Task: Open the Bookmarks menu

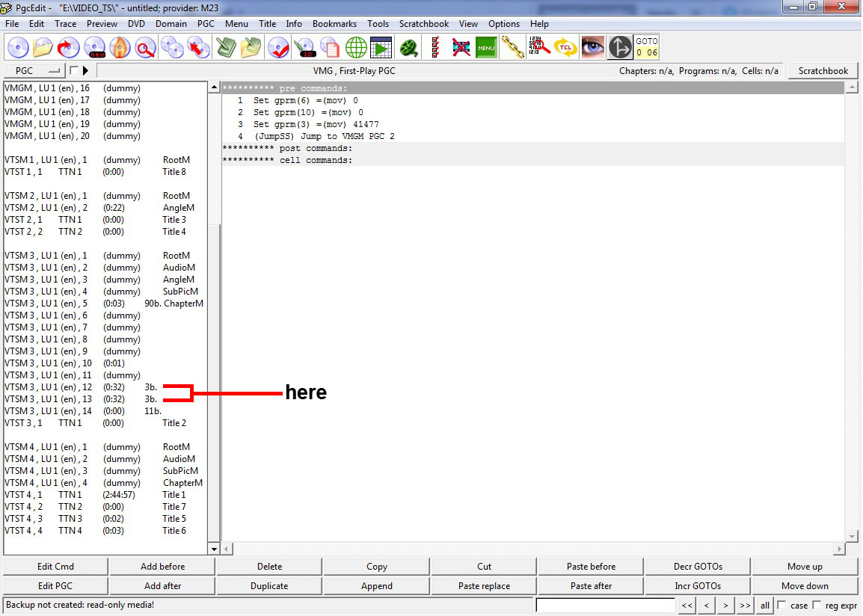Action: [x=334, y=24]
